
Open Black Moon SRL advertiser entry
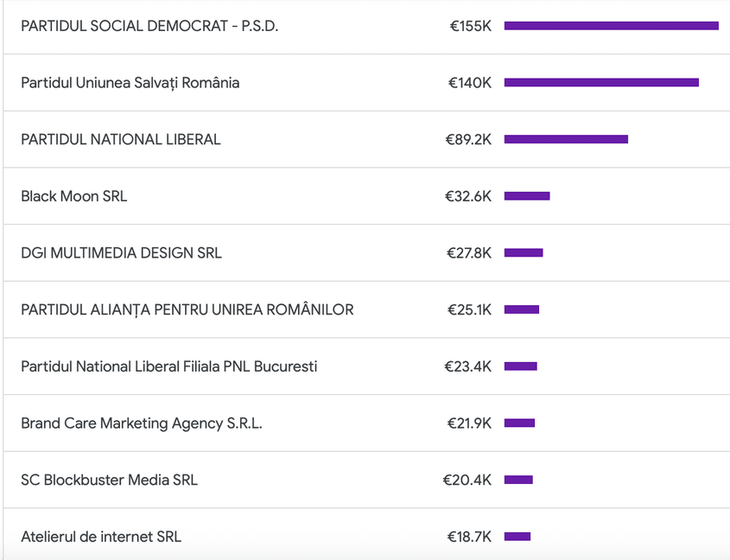point(73,196)
